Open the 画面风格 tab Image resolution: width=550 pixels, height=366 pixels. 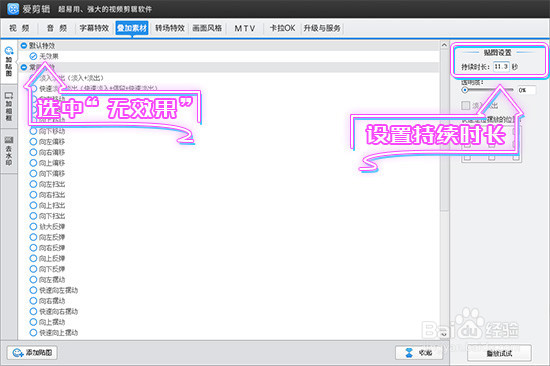207,28
